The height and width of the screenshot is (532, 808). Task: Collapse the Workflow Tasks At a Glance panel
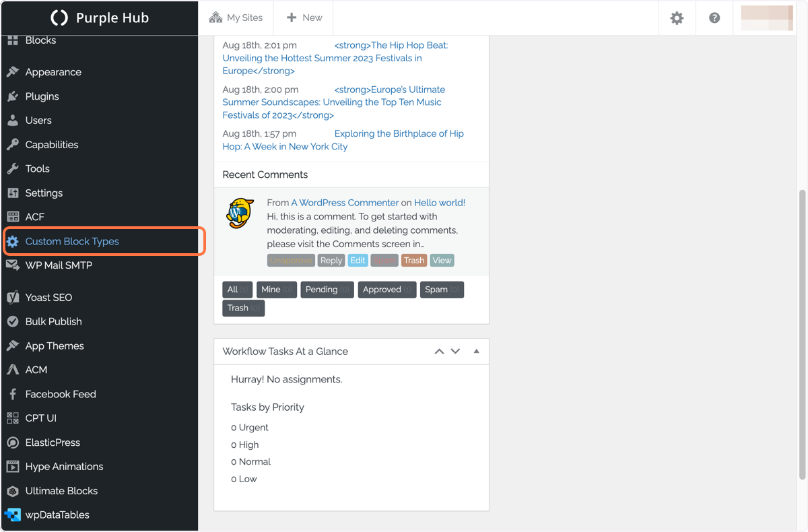tap(476, 352)
